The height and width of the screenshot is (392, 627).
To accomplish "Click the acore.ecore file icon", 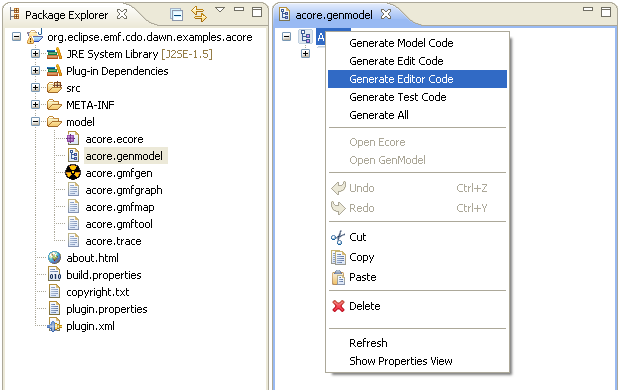I will tap(72, 139).
